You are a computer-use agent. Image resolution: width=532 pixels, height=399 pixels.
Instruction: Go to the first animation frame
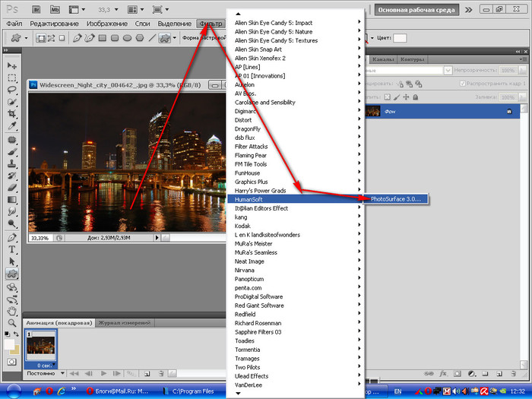click(74, 373)
